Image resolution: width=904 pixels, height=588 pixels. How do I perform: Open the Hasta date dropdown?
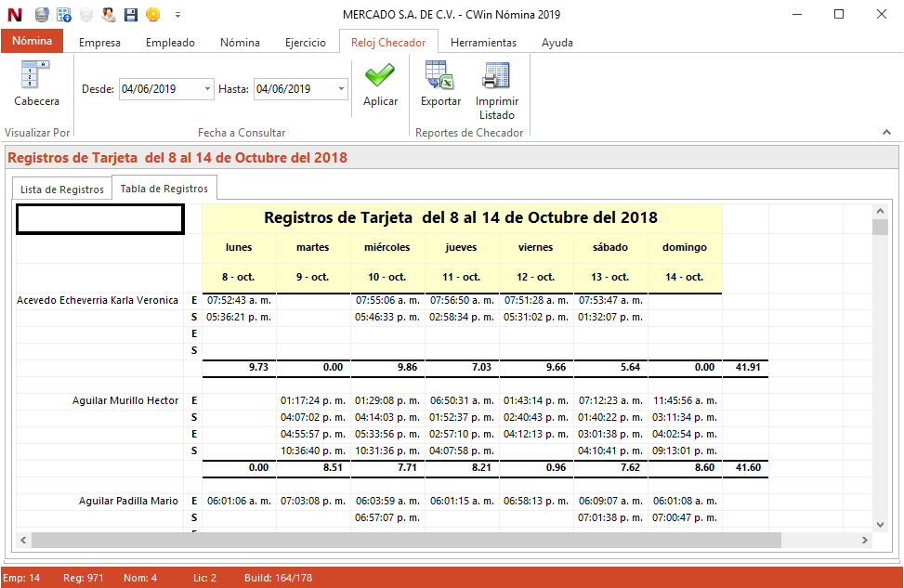coord(341,89)
